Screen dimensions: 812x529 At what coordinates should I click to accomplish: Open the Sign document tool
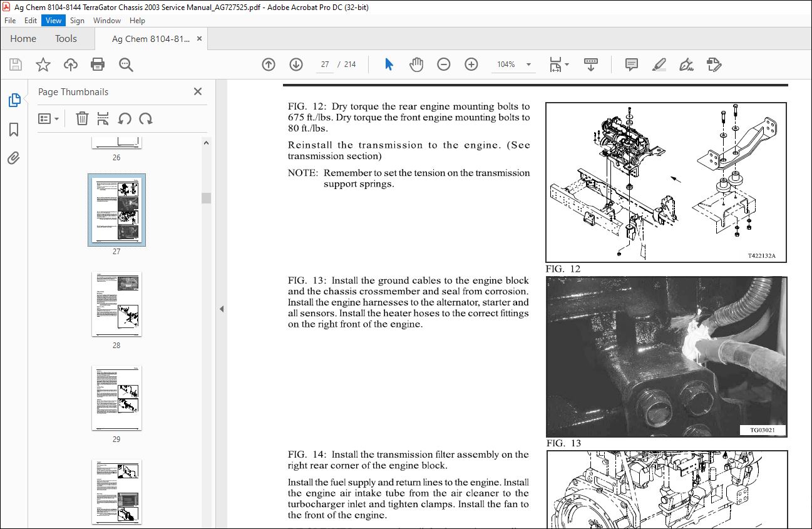(x=686, y=64)
